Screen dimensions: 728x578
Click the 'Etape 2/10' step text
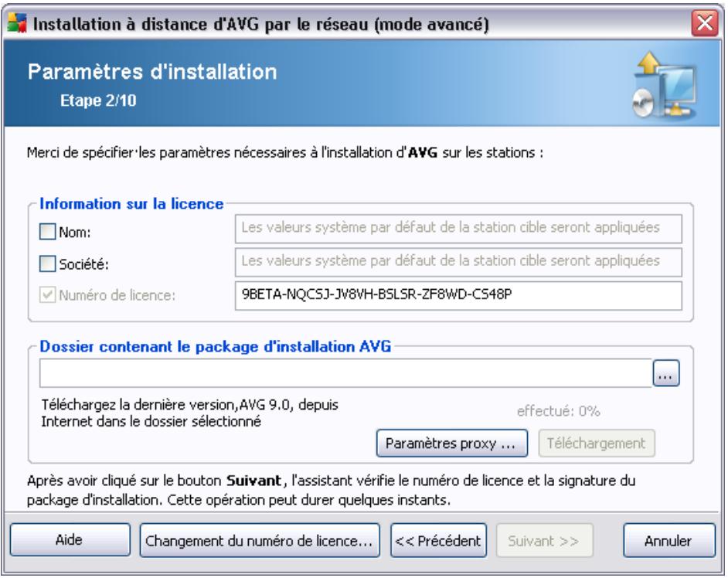(98, 100)
